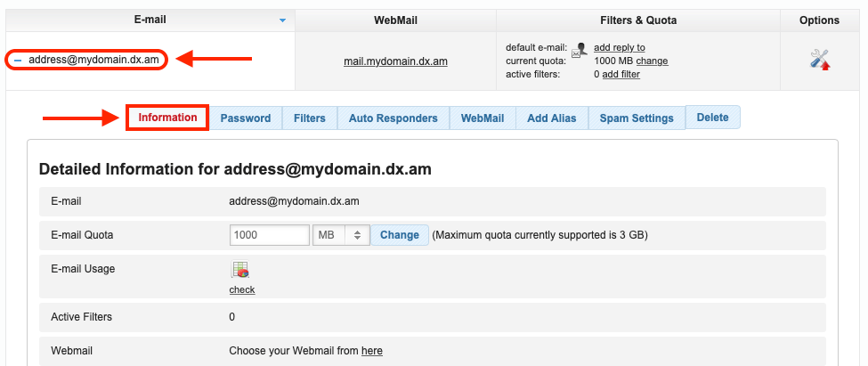868x366 pixels.
Task: Open the Spam Settings tab
Action: (636, 118)
